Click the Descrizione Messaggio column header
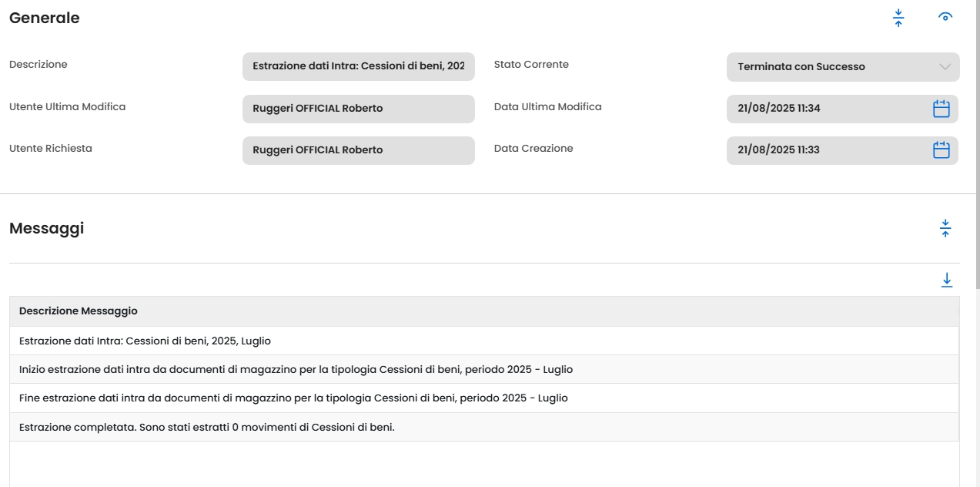The height and width of the screenshot is (487, 980). pyautogui.click(x=79, y=311)
